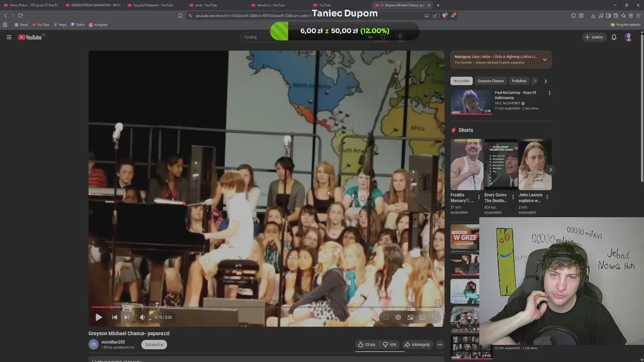Open the Twitch bookmark

[x=77, y=25]
